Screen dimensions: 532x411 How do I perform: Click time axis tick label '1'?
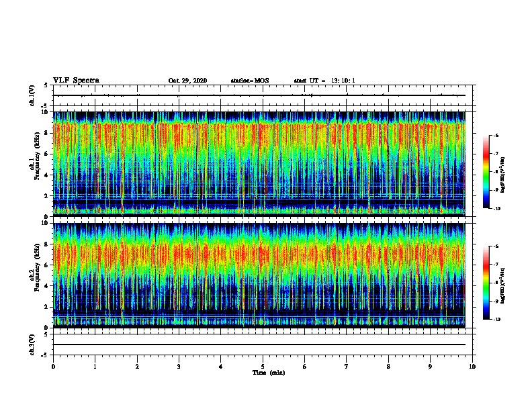95,366
